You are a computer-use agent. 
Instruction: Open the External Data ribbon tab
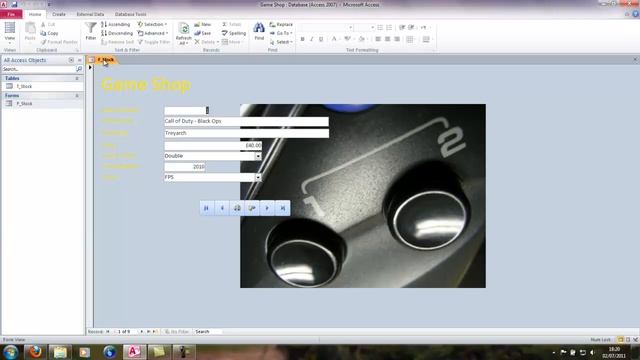pyautogui.click(x=90, y=14)
